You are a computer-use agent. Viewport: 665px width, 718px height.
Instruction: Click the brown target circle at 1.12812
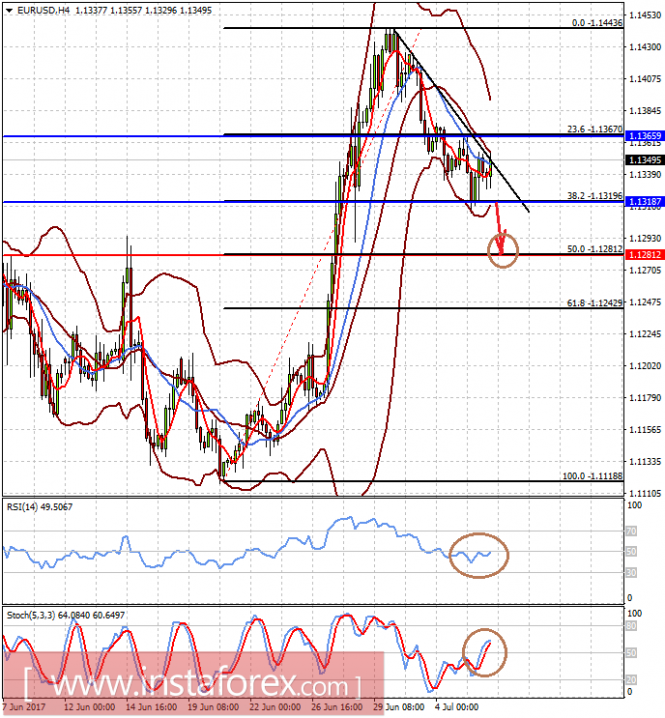click(504, 251)
